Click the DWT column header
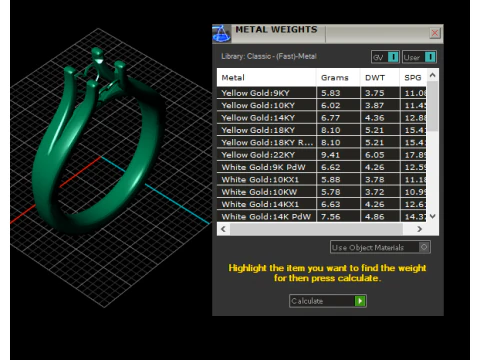The width and height of the screenshot is (480, 360). (x=380, y=78)
